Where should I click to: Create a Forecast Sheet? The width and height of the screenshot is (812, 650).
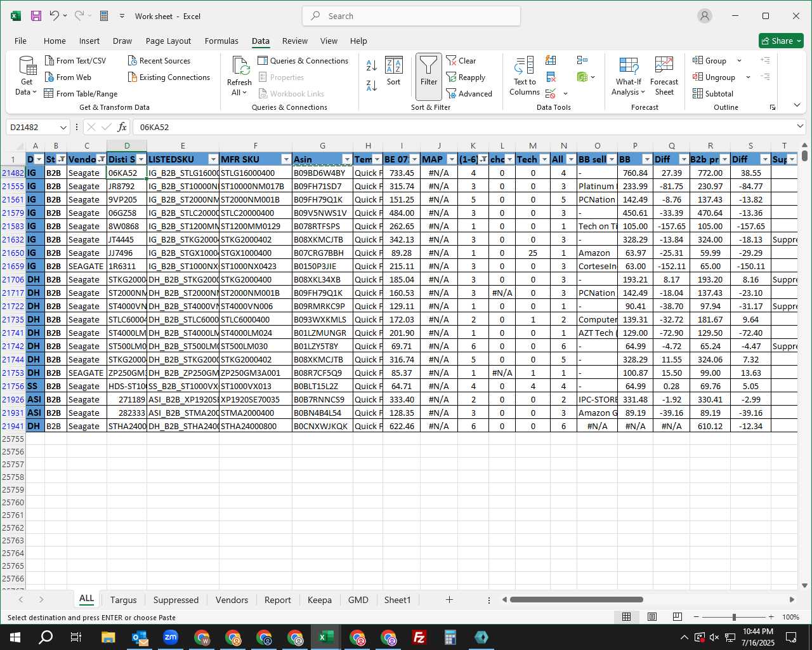tap(664, 76)
